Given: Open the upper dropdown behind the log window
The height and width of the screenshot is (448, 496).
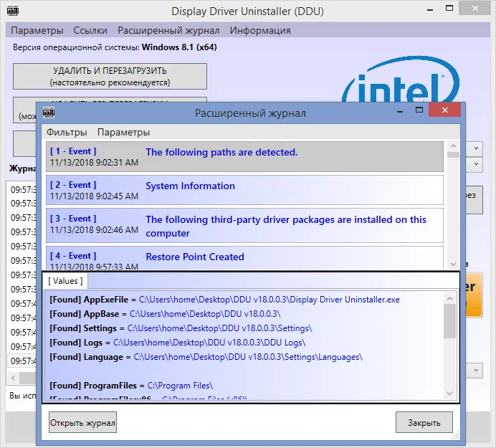Looking at the screenshot, I should click(x=476, y=148).
